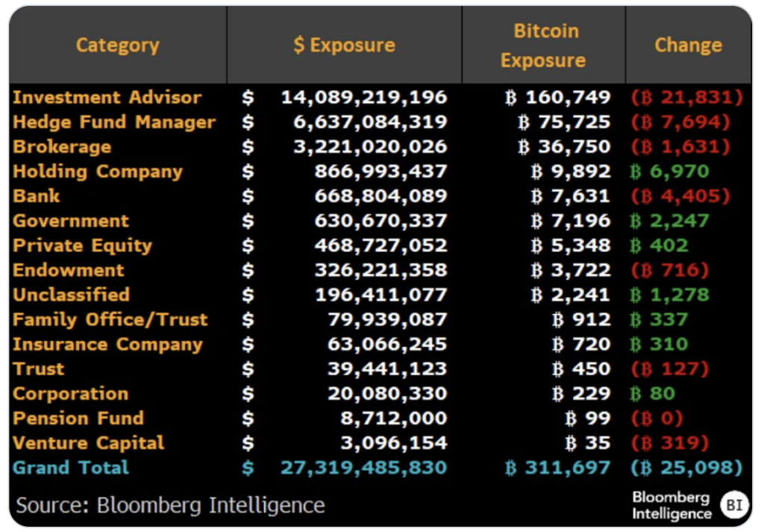Screen dimensions: 764x532
Task: Click the Government row label
Action: click(71, 221)
